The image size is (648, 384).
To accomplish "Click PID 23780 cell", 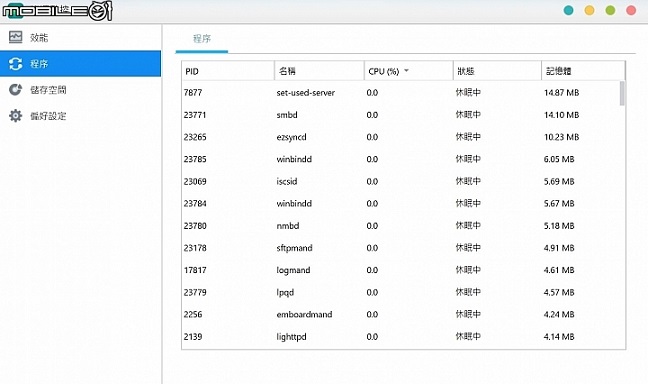I will (x=195, y=226).
